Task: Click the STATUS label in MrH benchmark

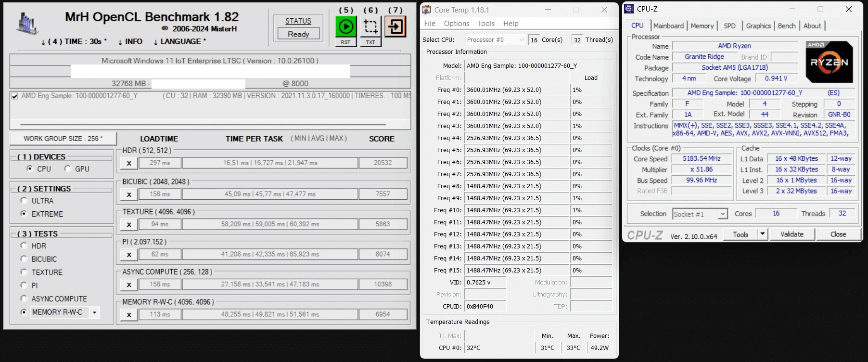Action: [x=298, y=21]
